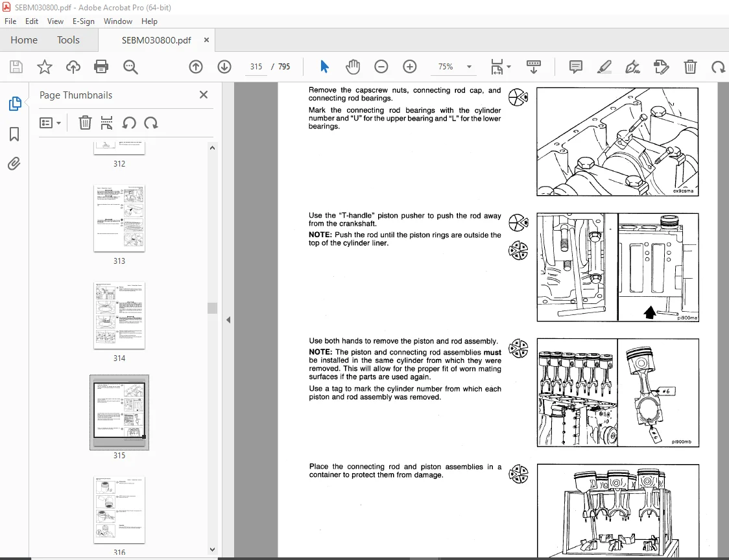Print the document with printer icon

coord(101,67)
